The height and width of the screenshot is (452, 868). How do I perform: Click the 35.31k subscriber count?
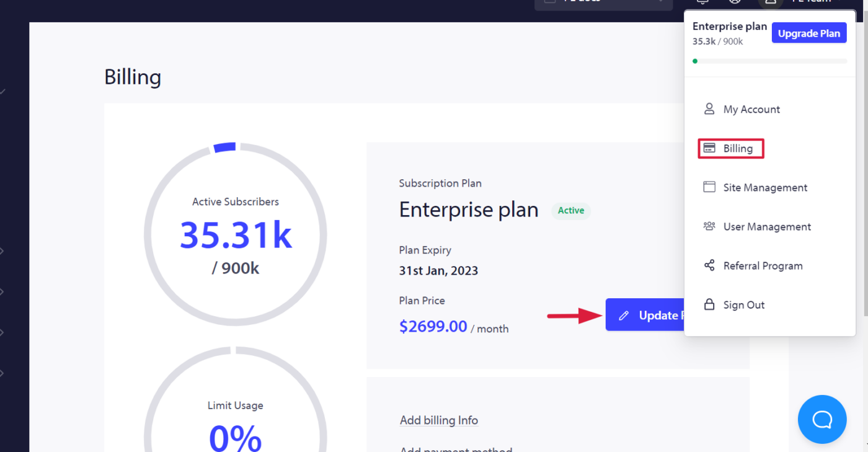[x=236, y=235]
